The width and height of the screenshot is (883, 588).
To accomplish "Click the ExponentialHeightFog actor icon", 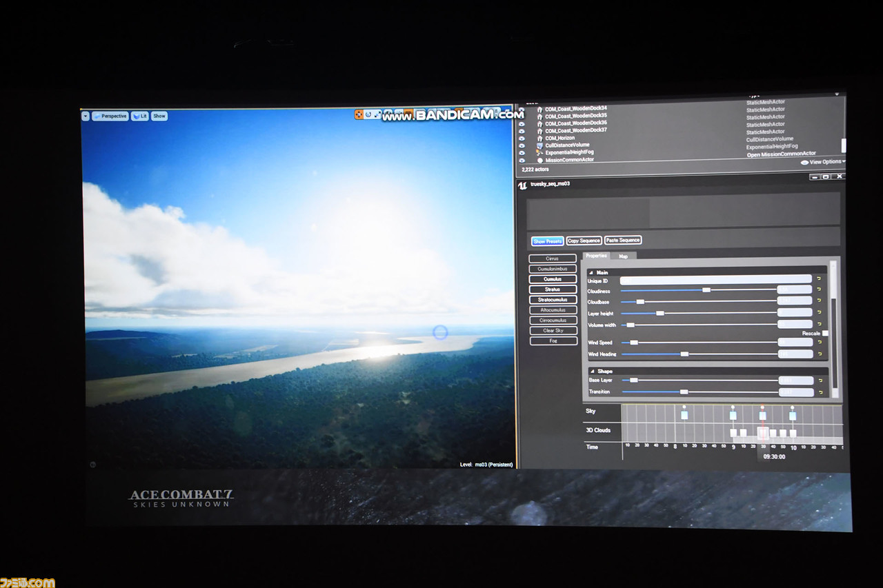I will 539,152.
